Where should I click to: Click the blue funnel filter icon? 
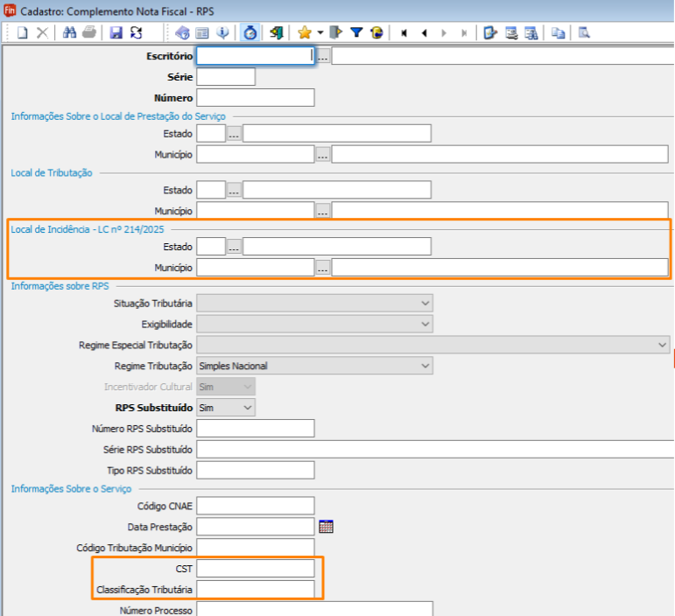click(356, 32)
